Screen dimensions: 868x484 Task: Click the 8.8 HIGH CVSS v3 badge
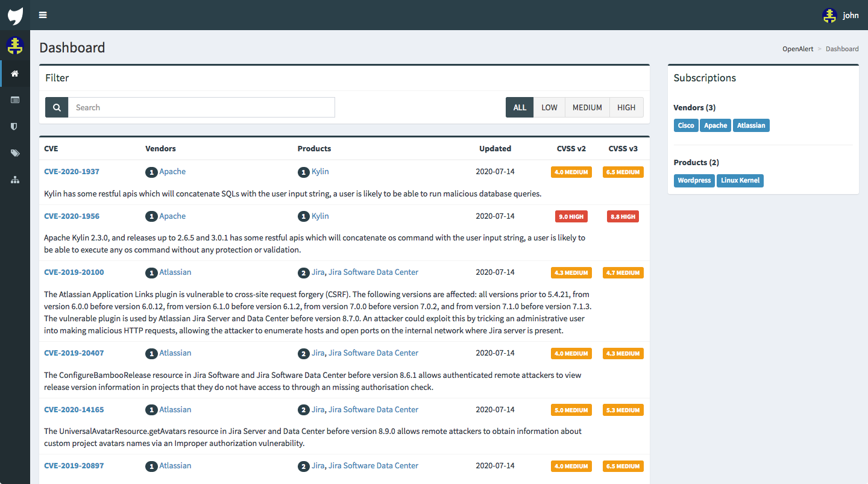(x=623, y=216)
